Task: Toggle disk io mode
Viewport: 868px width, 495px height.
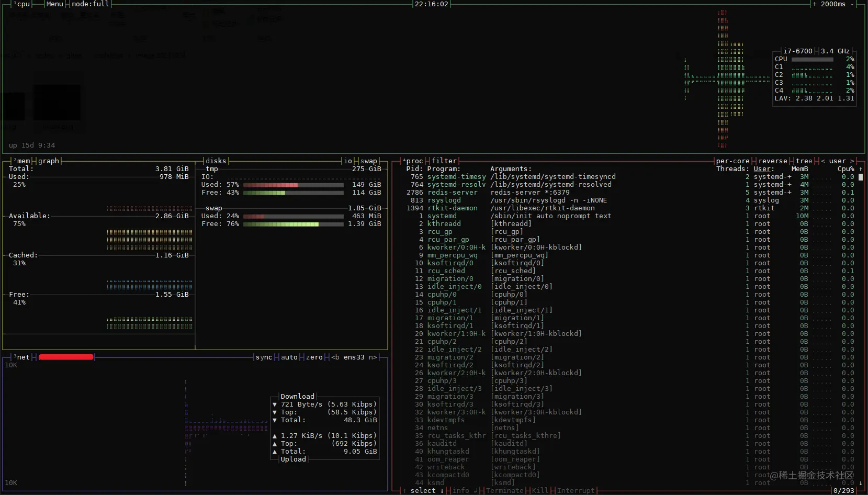Action: coord(348,161)
